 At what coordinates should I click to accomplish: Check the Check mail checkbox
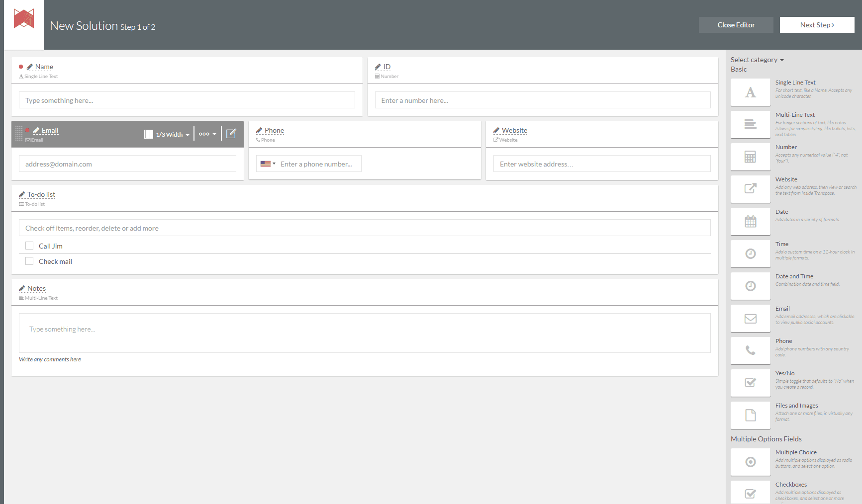pos(29,261)
